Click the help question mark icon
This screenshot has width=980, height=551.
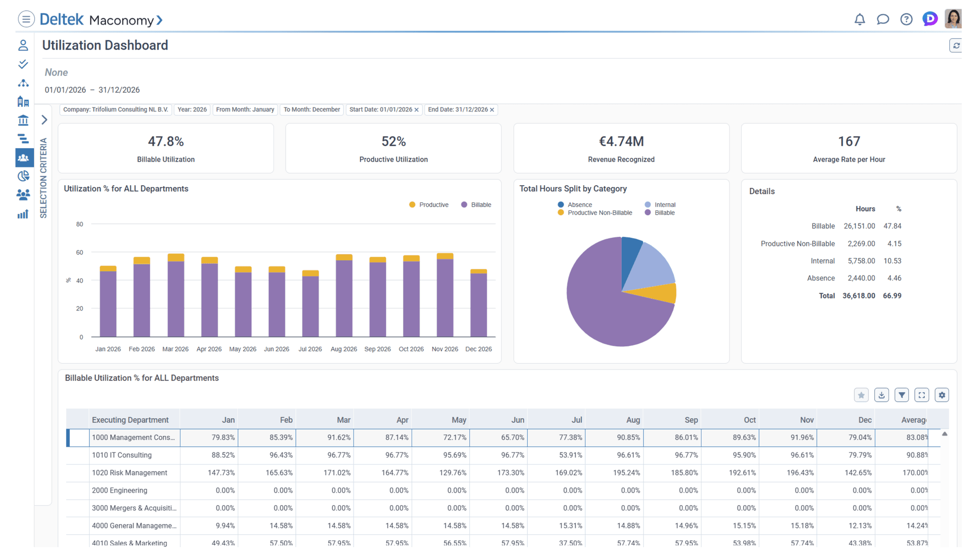pyautogui.click(x=906, y=19)
